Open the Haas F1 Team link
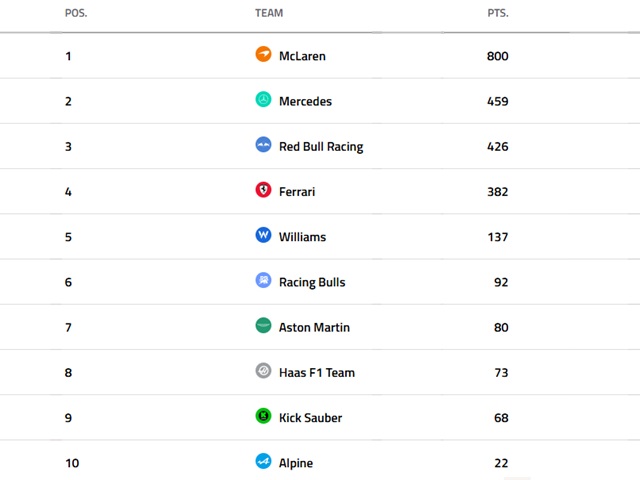 pyautogui.click(x=317, y=372)
